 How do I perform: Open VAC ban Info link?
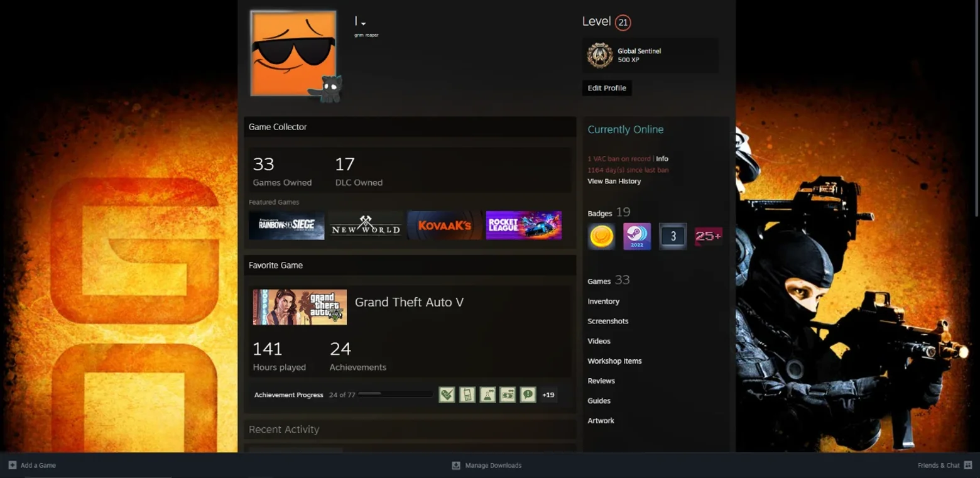(x=662, y=159)
